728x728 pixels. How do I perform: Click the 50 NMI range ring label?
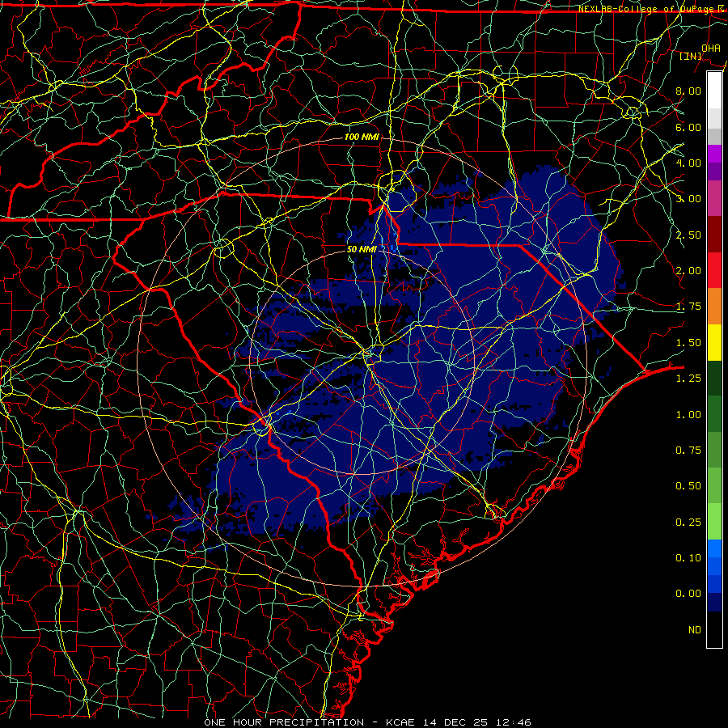(362, 249)
